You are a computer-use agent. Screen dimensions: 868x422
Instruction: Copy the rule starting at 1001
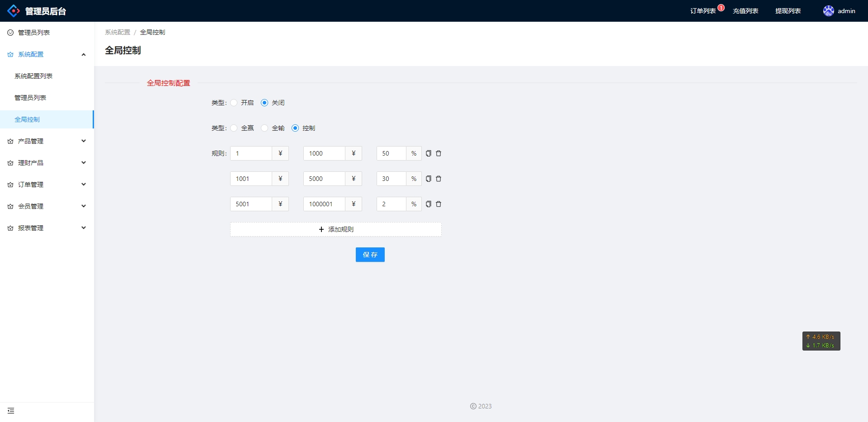click(428, 179)
